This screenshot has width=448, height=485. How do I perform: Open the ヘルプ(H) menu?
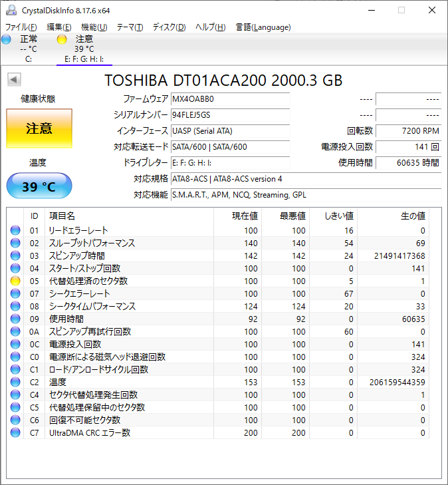pyautogui.click(x=211, y=27)
